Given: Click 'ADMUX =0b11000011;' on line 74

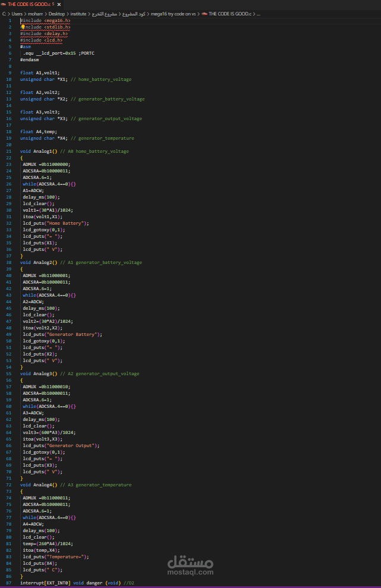Looking at the screenshot, I should click(x=46, y=498).
